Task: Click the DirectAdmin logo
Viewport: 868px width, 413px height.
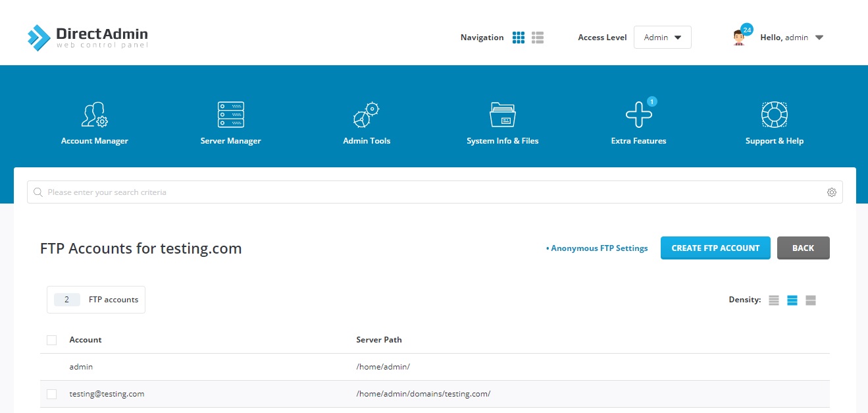Action: click(x=88, y=38)
